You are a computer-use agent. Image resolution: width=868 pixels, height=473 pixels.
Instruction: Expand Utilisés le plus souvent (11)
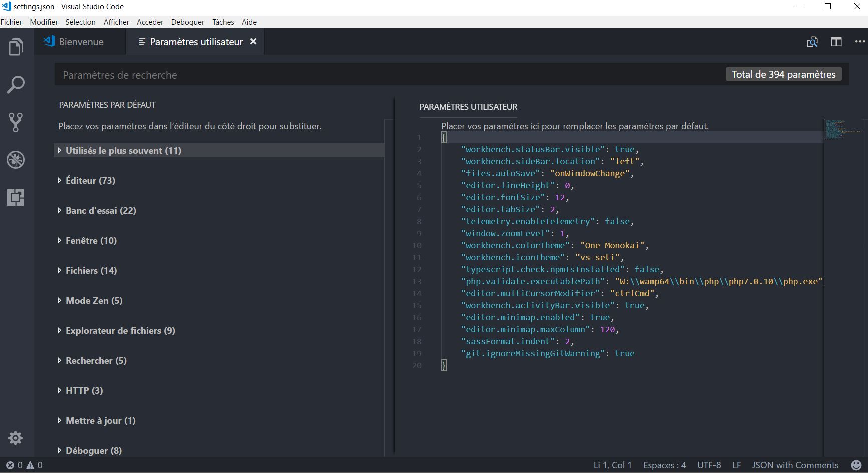[x=219, y=150]
